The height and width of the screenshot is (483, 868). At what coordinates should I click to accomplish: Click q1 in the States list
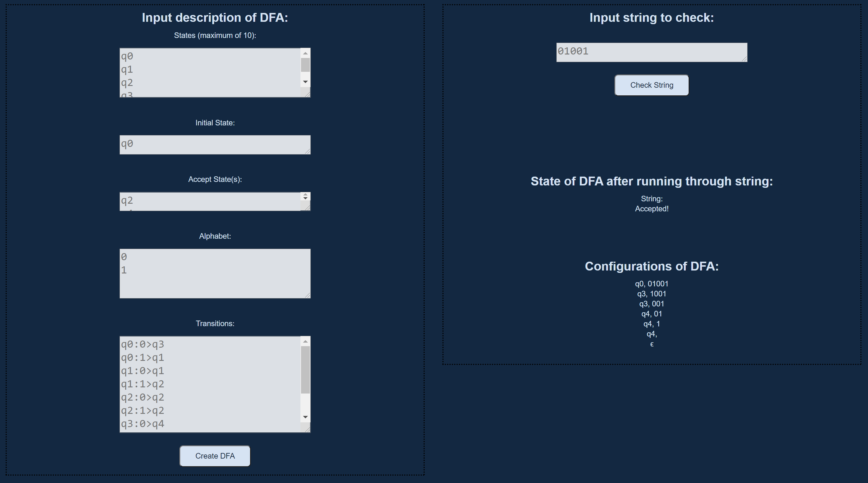pos(127,69)
